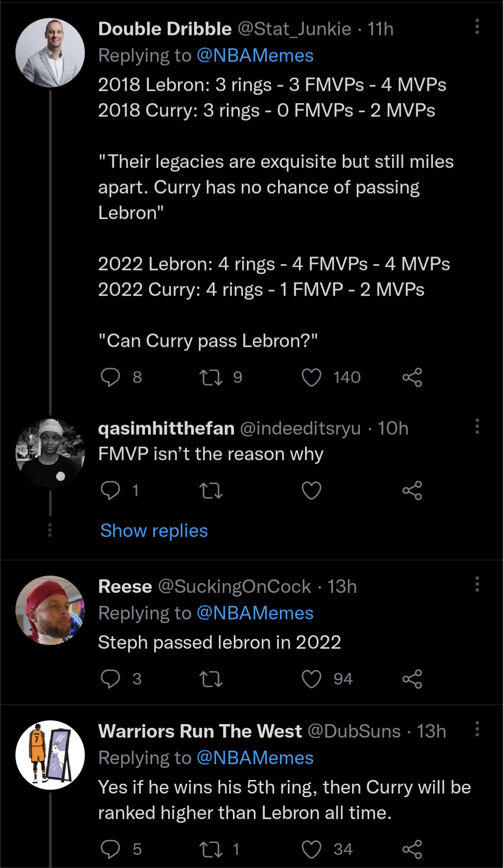
Task: Share Double Dribble's tweet
Action: coord(414,378)
